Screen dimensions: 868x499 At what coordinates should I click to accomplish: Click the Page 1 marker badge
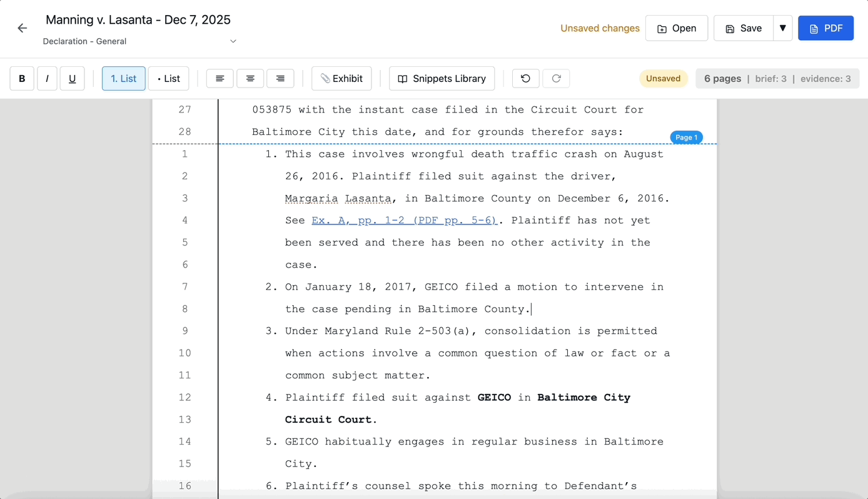tap(686, 137)
